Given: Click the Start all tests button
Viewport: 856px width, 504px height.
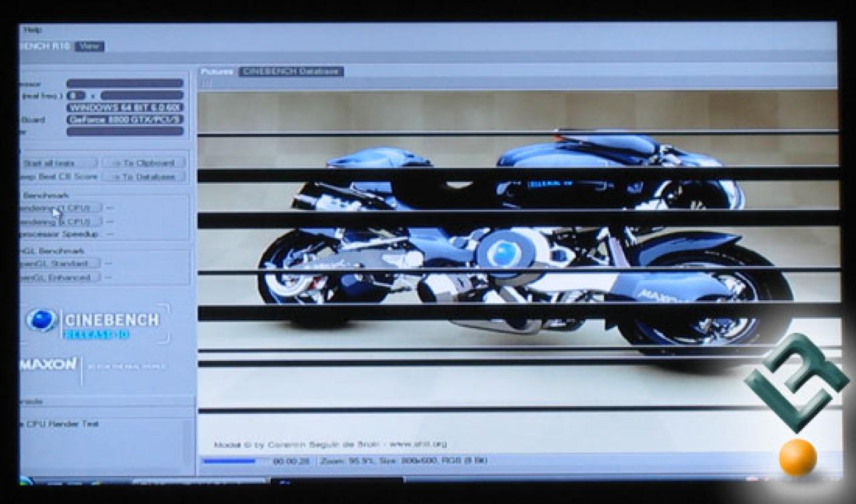Looking at the screenshot, I should coord(59,163).
